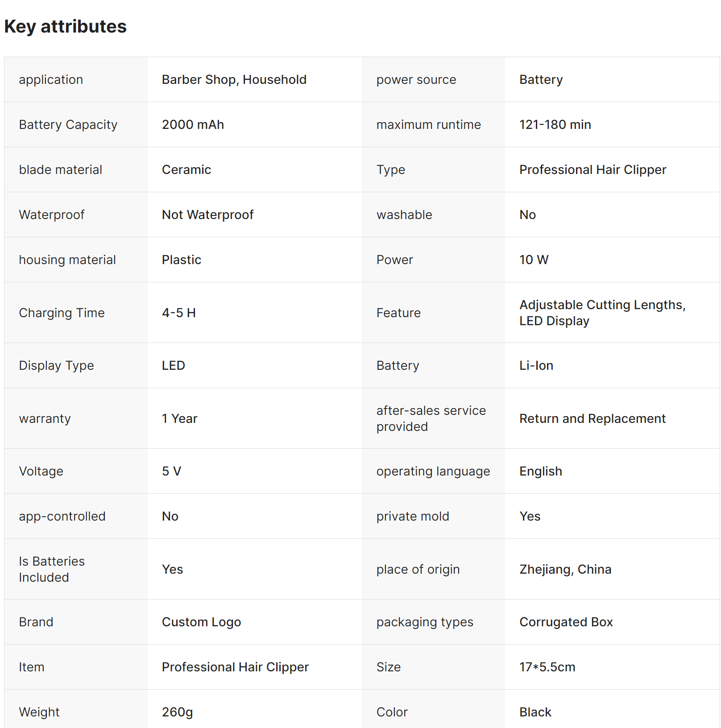This screenshot has width=721, height=728.
Task: Click the 5 V voltage value
Action: point(171,471)
